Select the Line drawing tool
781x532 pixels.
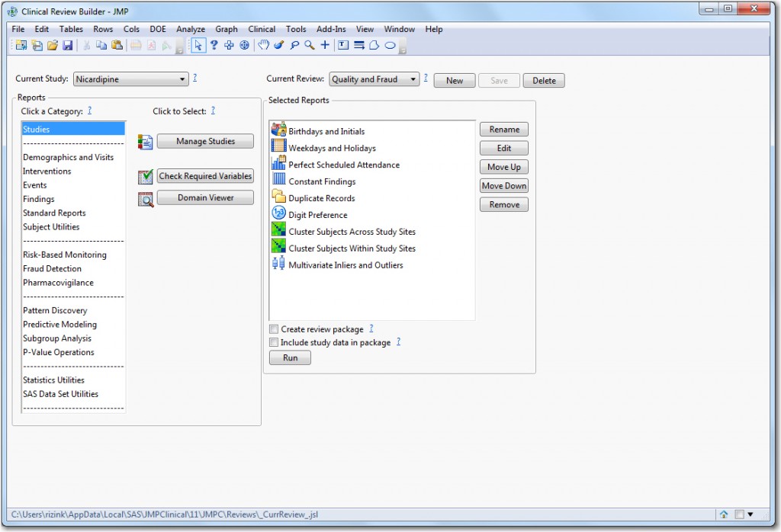coord(358,45)
